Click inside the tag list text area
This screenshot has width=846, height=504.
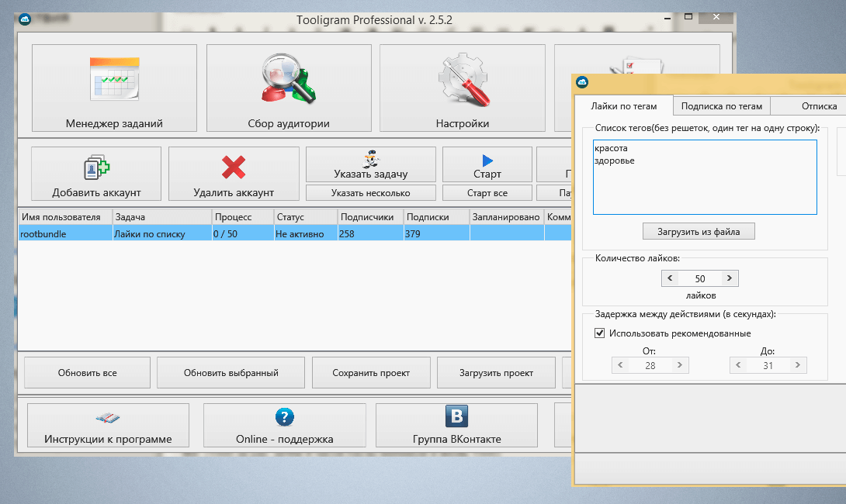(x=705, y=178)
